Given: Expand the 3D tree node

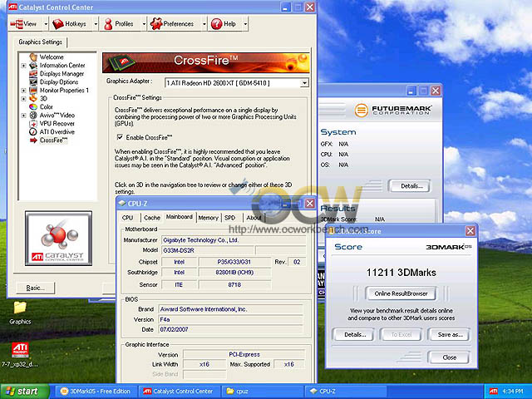Looking at the screenshot, I should (x=23, y=99).
